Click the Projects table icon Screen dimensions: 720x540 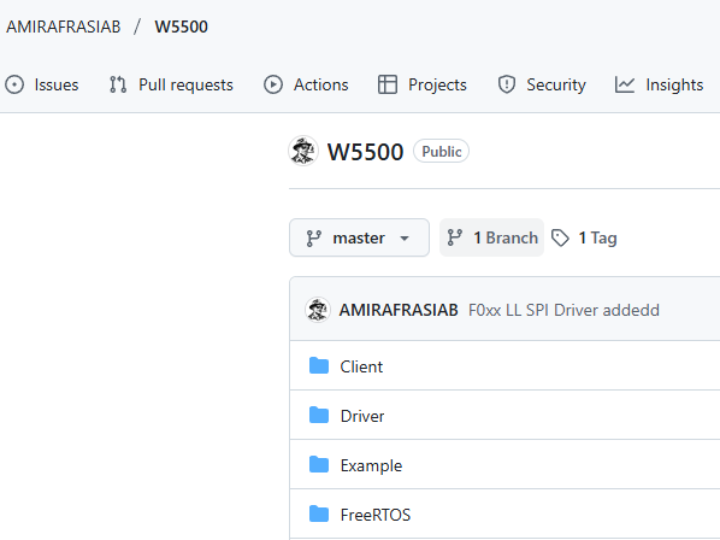tap(387, 85)
